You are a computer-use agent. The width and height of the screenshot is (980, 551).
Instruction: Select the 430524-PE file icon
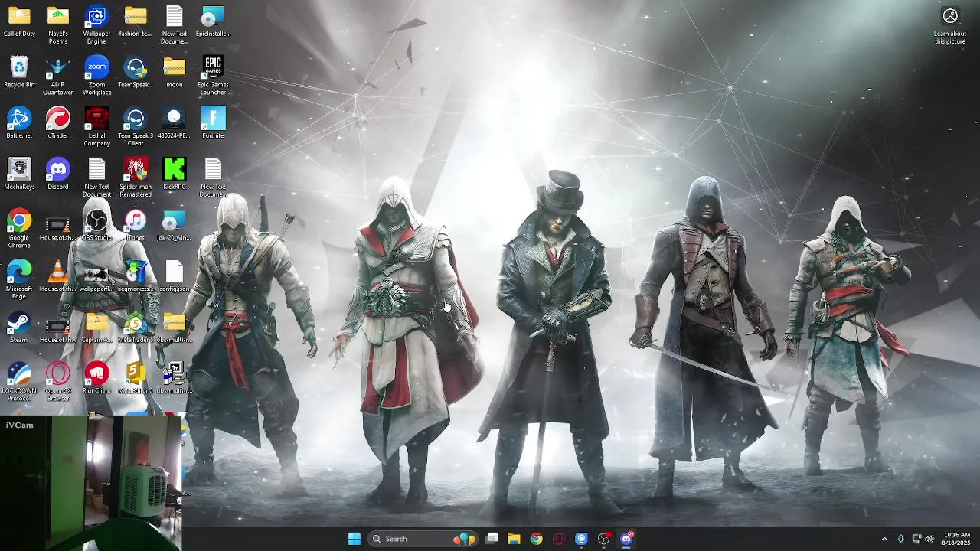pos(175,123)
